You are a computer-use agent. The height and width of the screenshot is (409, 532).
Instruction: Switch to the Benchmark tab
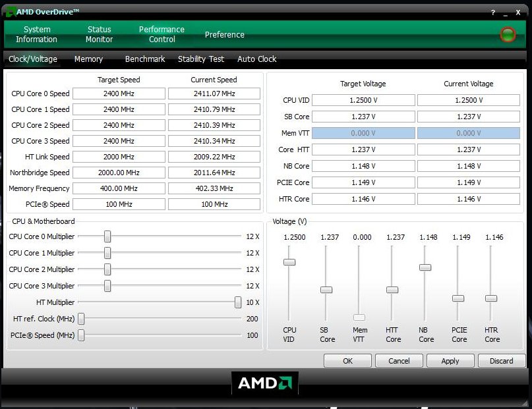pos(145,59)
